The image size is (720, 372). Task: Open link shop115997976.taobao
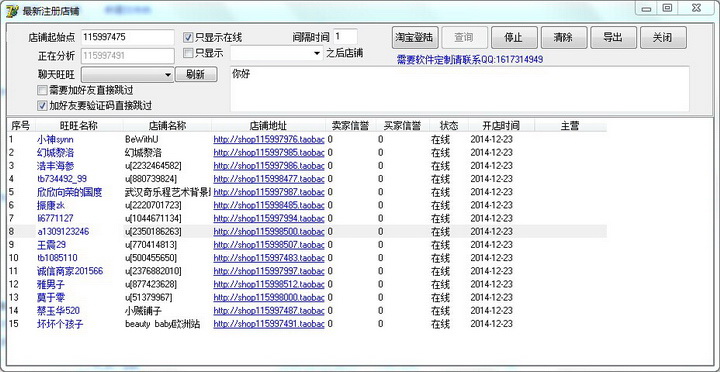click(x=269, y=139)
